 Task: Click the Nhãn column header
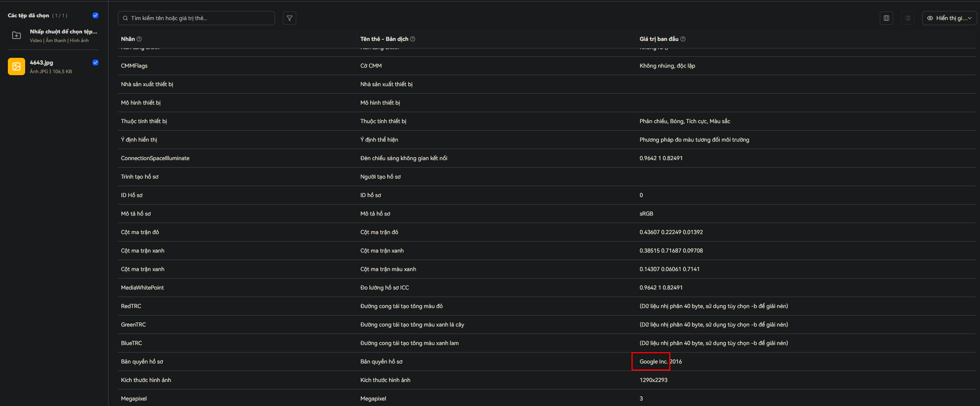pos(128,39)
